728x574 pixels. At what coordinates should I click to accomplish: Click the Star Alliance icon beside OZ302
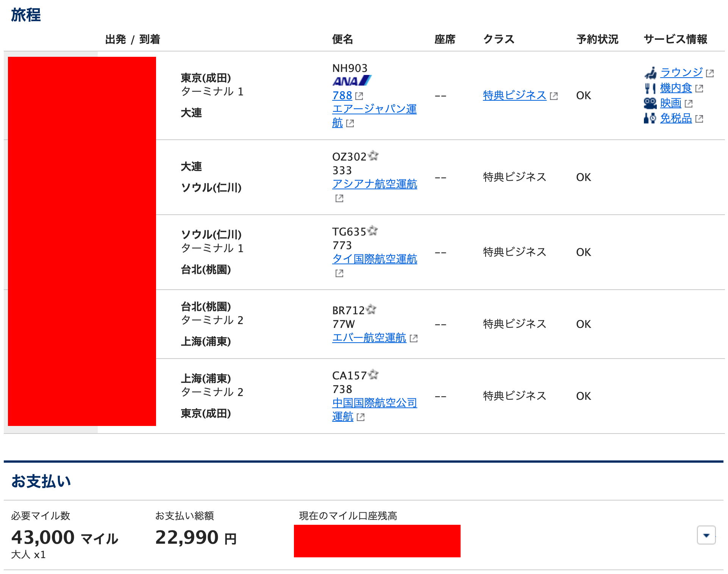pyautogui.click(x=373, y=156)
